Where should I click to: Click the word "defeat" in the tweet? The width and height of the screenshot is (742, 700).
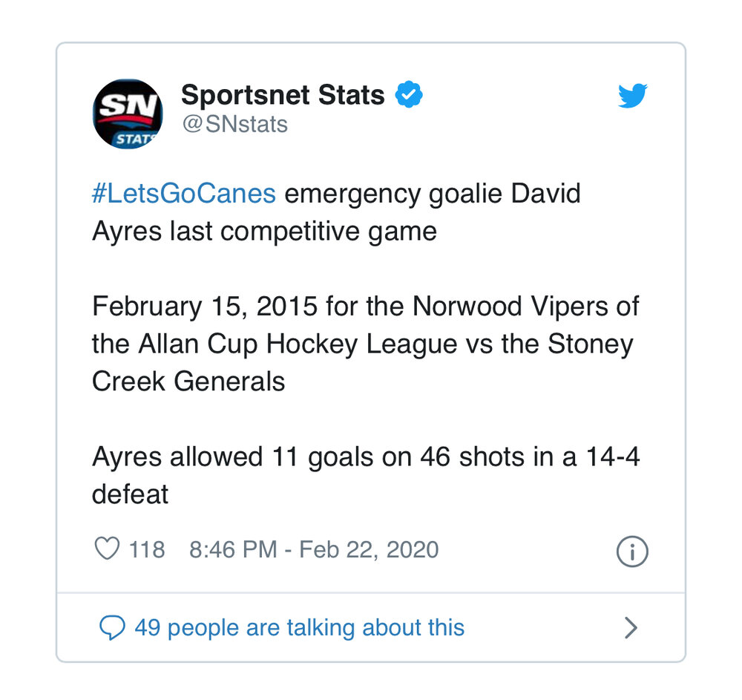pyautogui.click(x=130, y=494)
